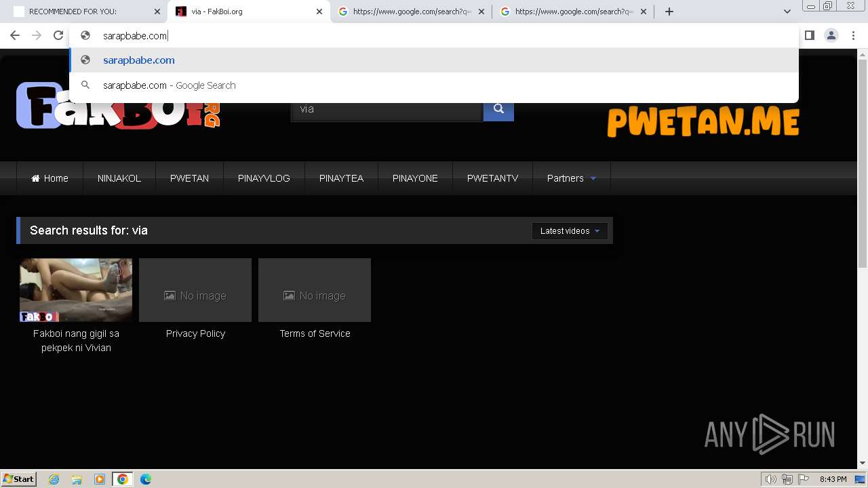Viewport: 868px width, 488px height.
Task: Reload the current page
Action: pyautogui.click(x=58, y=35)
